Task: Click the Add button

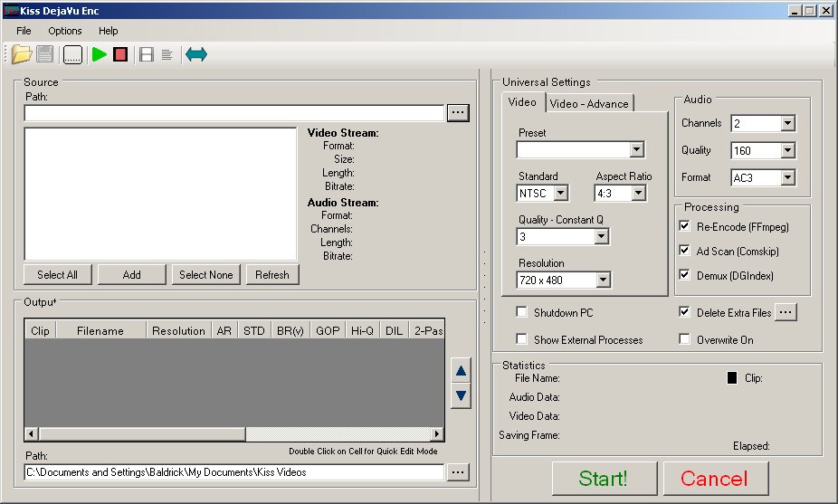Action: (x=132, y=275)
